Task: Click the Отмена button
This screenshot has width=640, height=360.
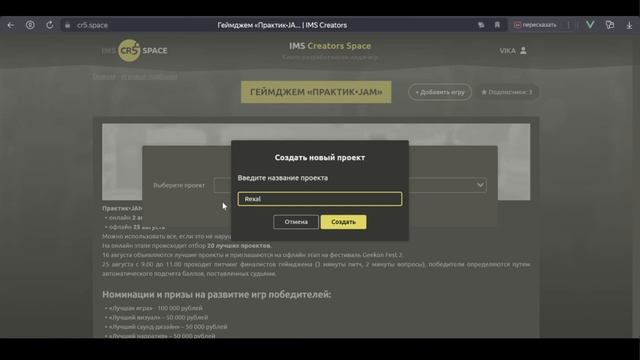Action: pos(296,222)
